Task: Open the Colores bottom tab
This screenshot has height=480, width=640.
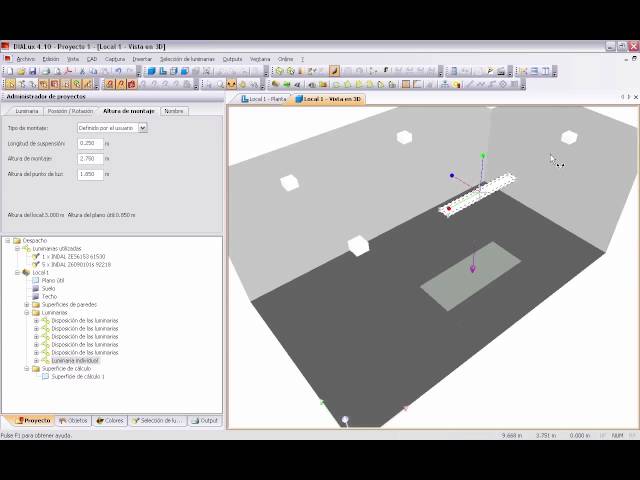Action: 109,420
